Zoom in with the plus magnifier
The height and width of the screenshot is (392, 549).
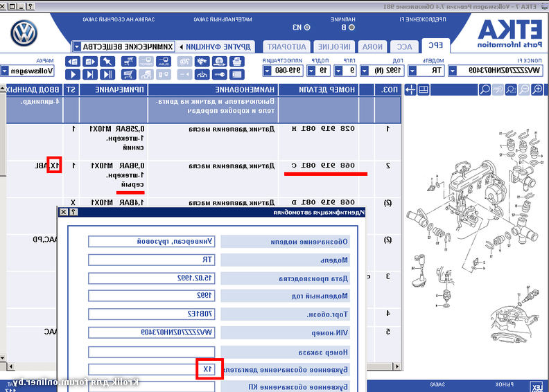pos(537,89)
